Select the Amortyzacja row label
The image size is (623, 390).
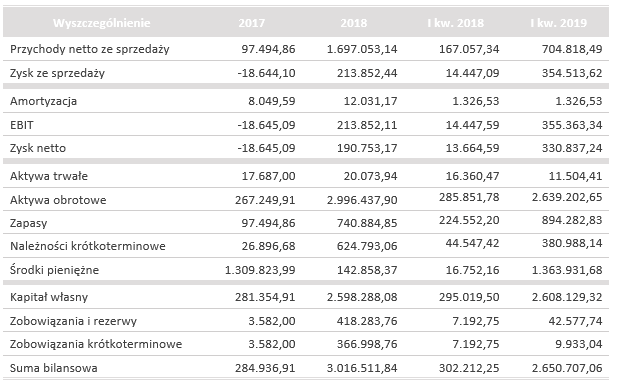point(43,101)
